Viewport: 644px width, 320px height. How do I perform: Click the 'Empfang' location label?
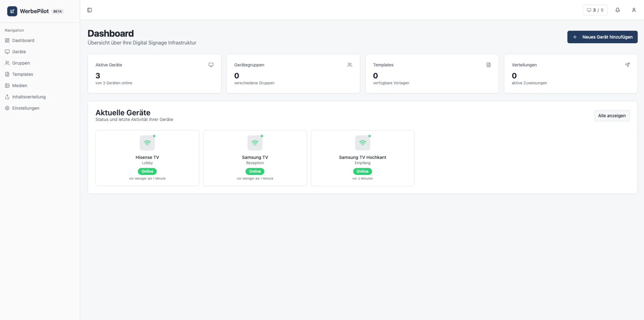pyautogui.click(x=363, y=163)
